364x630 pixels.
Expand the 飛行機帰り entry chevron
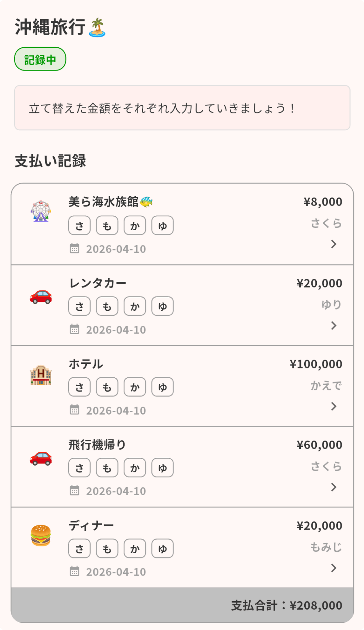333,487
